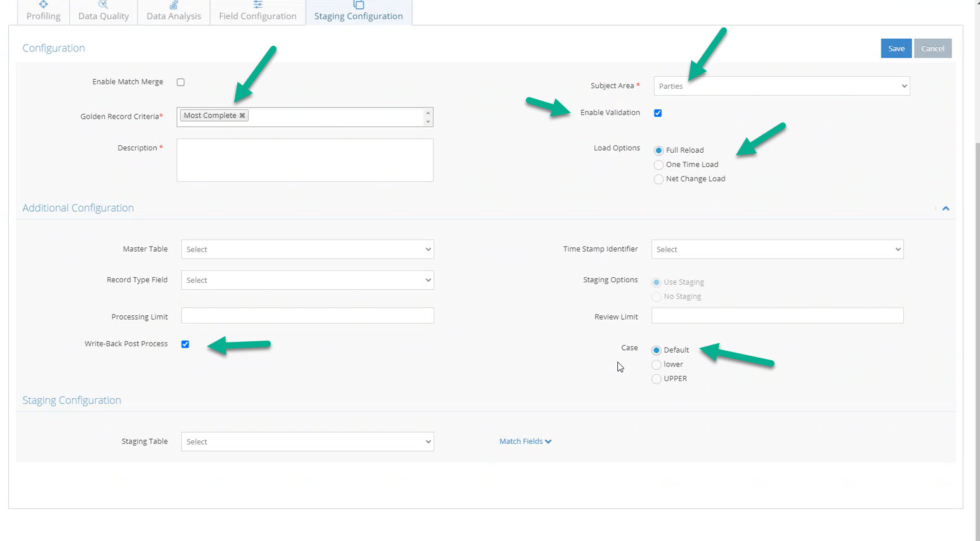Screen dimensions: 980x541
Task: Select Net Change Load option
Action: click(658, 179)
